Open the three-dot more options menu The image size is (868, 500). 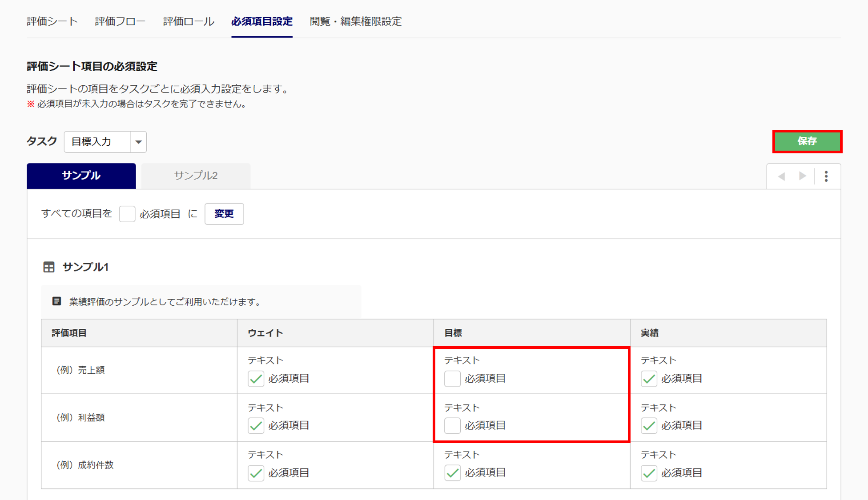click(x=826, y=176)
